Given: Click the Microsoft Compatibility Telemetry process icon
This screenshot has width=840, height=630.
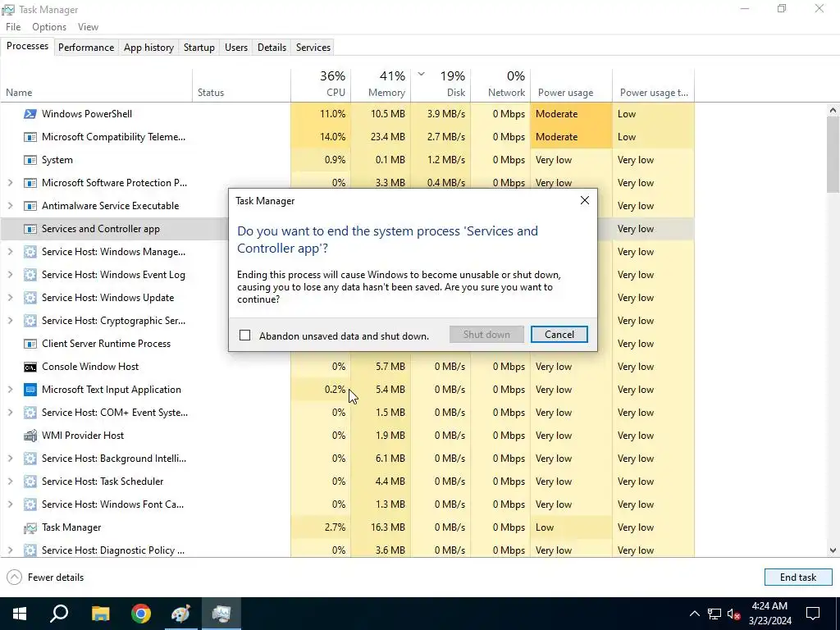Looking at the screenshot, I should 30,137.
